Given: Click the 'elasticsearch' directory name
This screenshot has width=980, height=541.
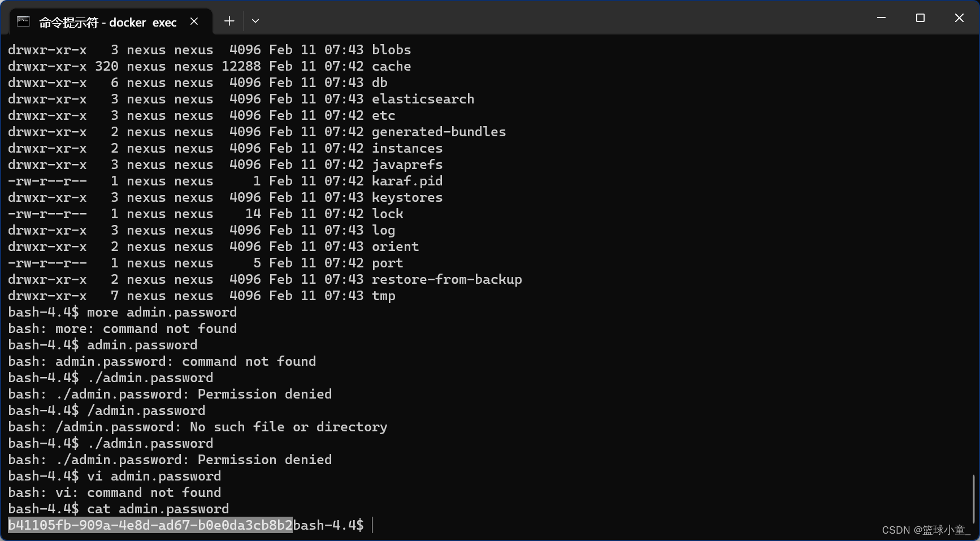Looking at the screenshot, I should point(423,99).
